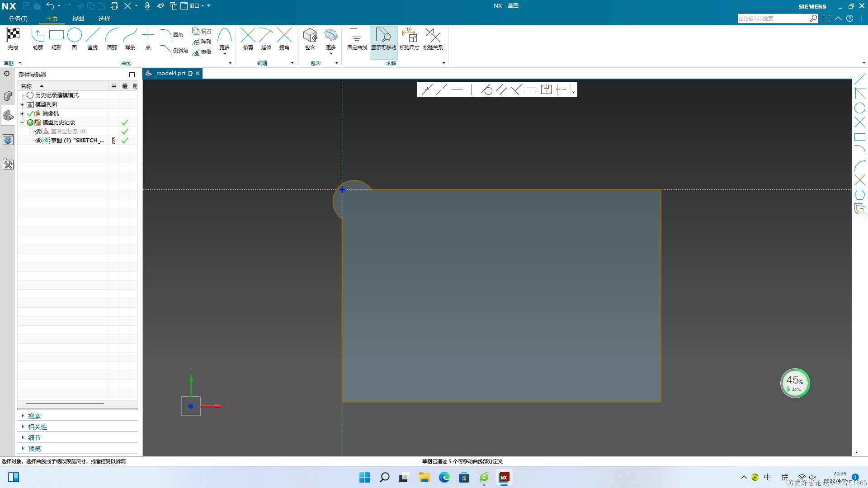
Task: Select the 样条 spline tool
Action: [130, 39]
